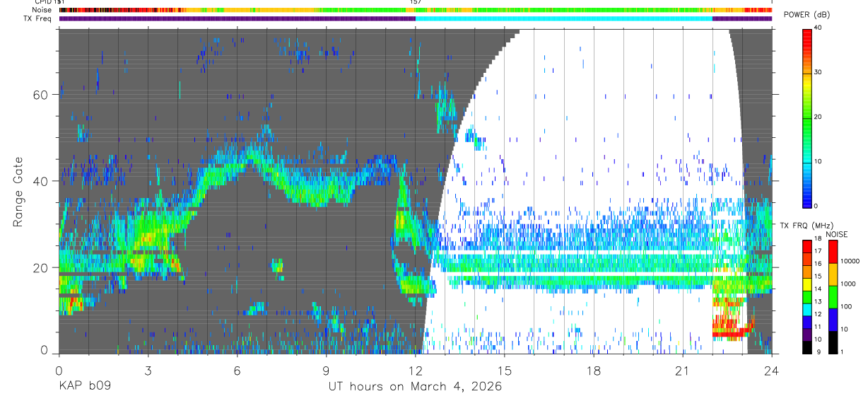Click the NOISE legend title
868x401 pixels.
[x=838, y=234]
